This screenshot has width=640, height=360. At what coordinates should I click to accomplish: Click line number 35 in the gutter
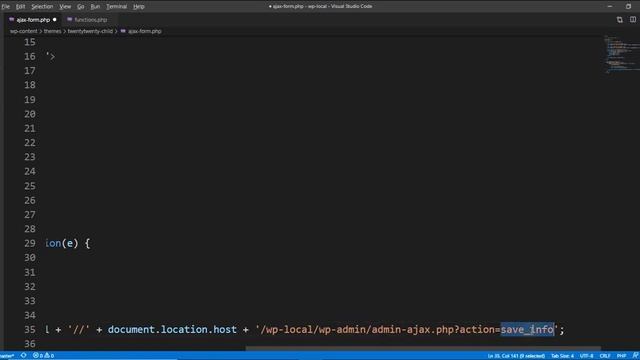(30, 329)
